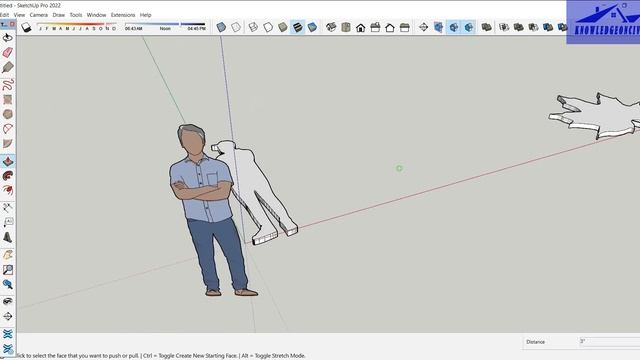
Task: Open the Tools menu
Action: coord(76,15)
